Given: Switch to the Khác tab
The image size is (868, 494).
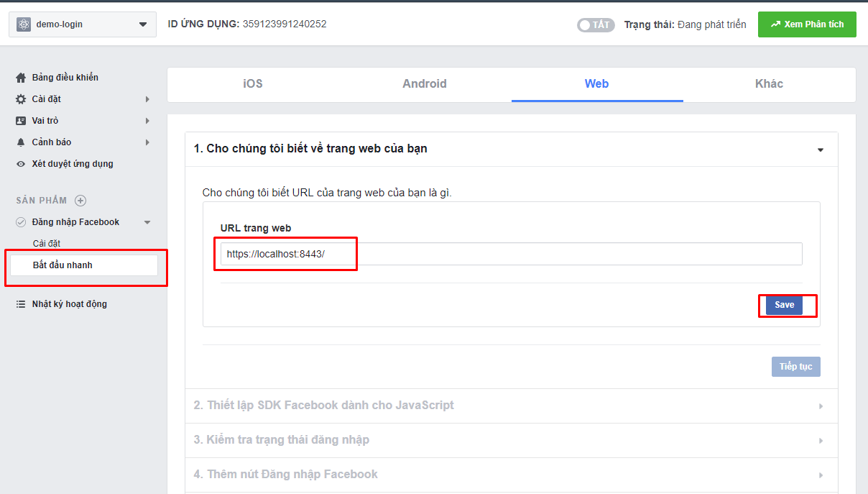Looking at the screenshot, I should (x=770, y=84).
